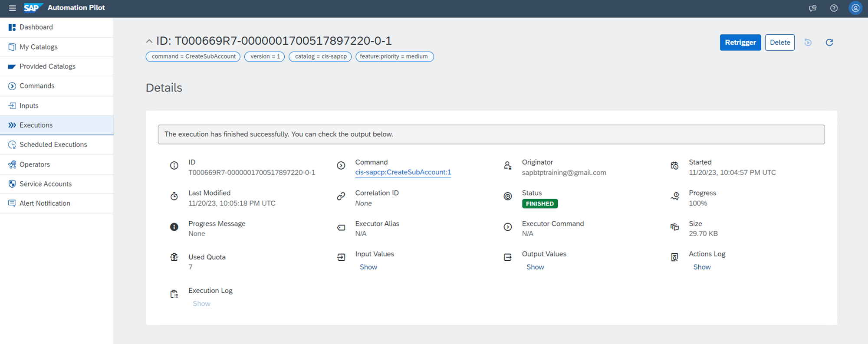Viewport: 868px width, 344px height.
Task: Open the cis-sapcp:CreateSubAccount:1 command link
Action: pyautogui.click(x=403, y=172)
